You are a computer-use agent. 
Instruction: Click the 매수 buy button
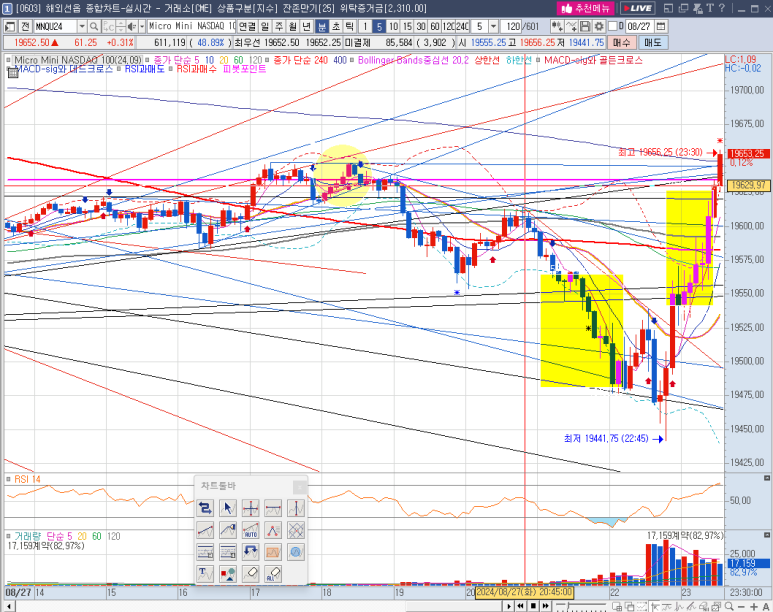tap(621, 43)
